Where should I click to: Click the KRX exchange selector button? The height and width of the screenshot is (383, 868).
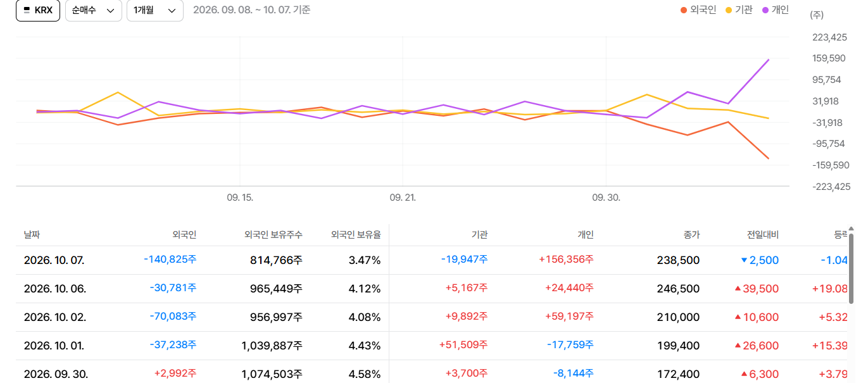(x=38, y=11)
